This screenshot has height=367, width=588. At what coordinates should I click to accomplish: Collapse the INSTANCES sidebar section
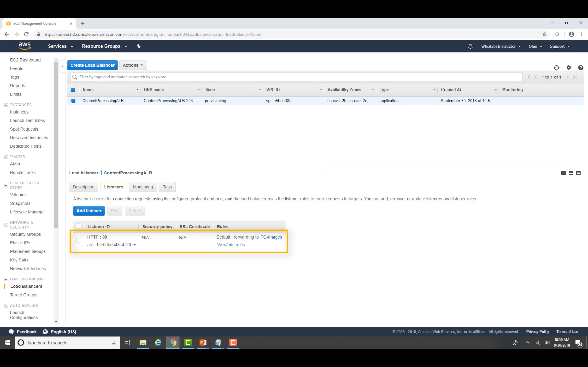[6, 105]
